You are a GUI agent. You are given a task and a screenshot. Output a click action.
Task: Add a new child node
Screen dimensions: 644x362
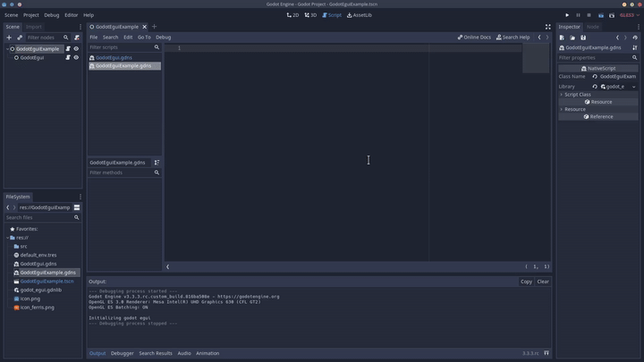pyautogui.click(x=9, y=38)
